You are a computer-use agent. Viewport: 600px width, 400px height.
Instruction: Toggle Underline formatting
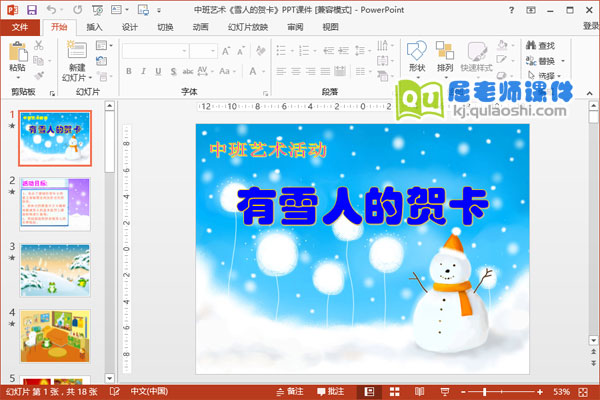(x=158, y=71)
